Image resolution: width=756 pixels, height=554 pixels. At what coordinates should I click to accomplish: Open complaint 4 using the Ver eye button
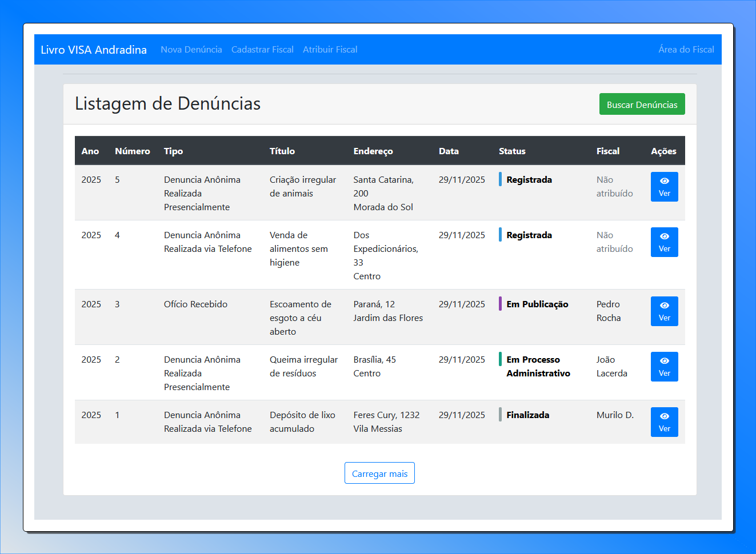[664, 242]
